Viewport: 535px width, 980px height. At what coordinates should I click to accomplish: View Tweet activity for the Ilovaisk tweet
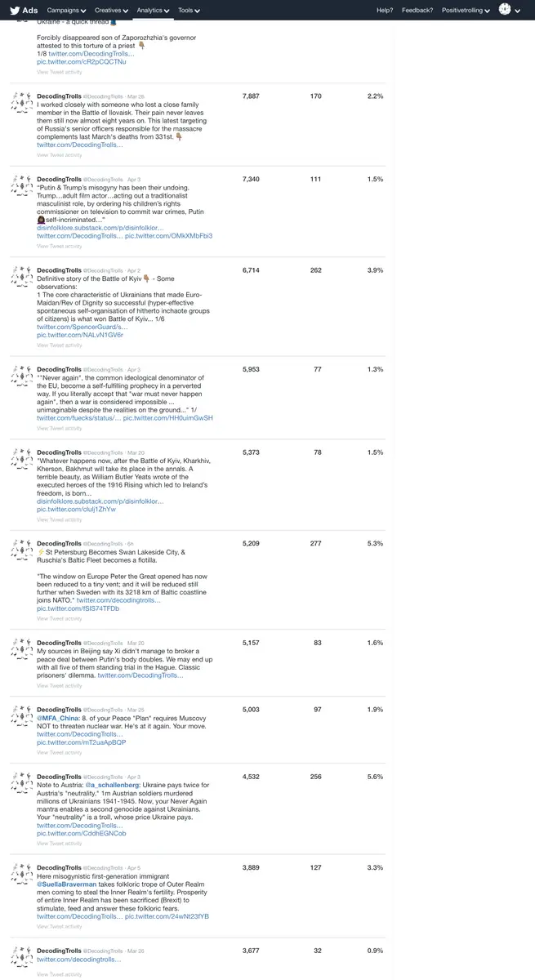tap(59, 154)
